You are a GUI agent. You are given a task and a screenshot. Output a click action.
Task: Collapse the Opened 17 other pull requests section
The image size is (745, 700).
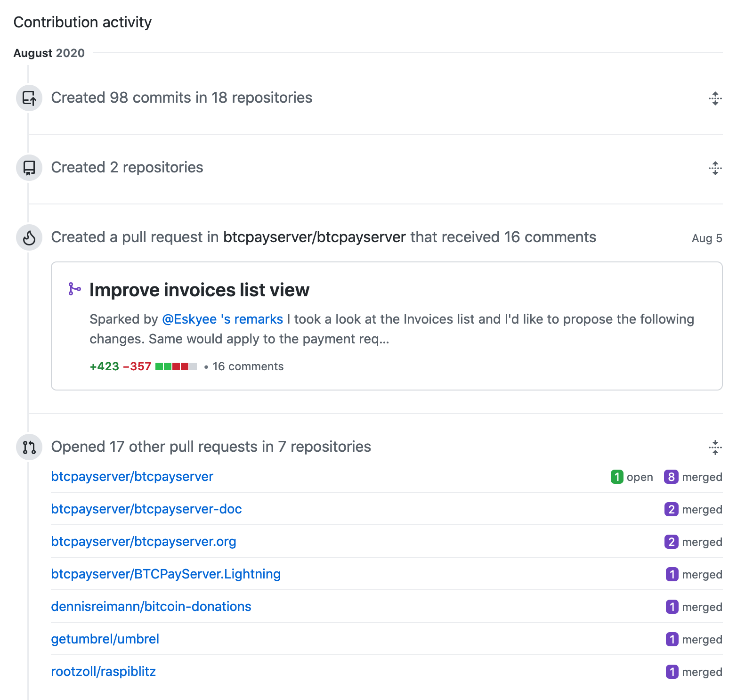[715, 448]
